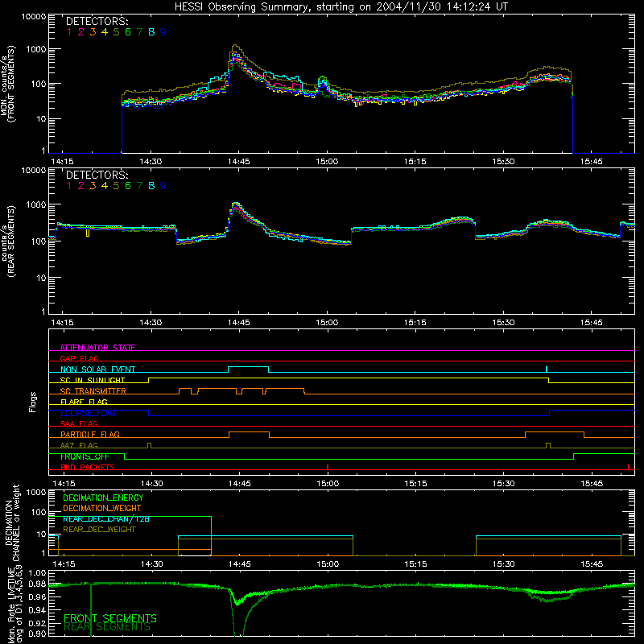
Task: Select the FRONTS_OFF flag label
Action: [x=85, y=456]
